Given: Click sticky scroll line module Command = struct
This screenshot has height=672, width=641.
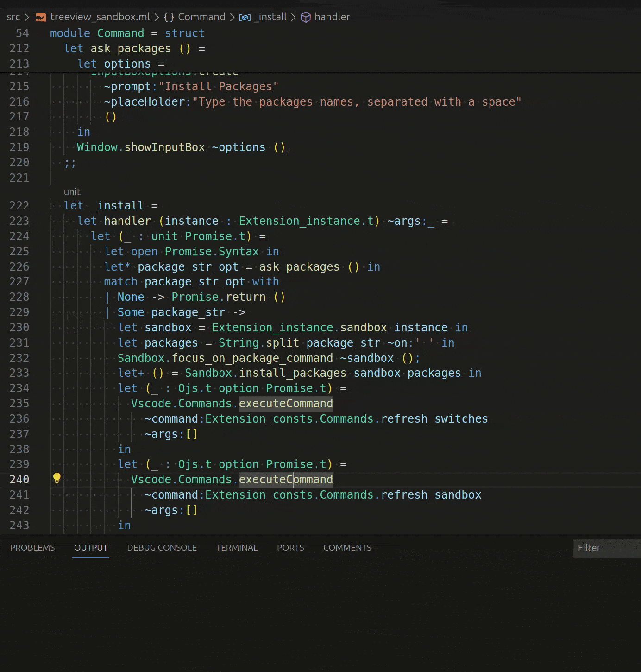Looking at the screenshot, I should [127, 33].
